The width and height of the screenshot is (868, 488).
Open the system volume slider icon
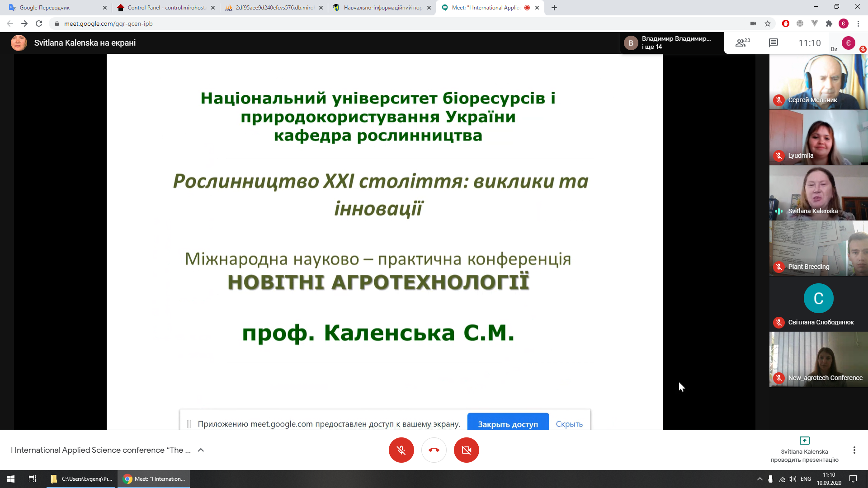click(792, 479)
